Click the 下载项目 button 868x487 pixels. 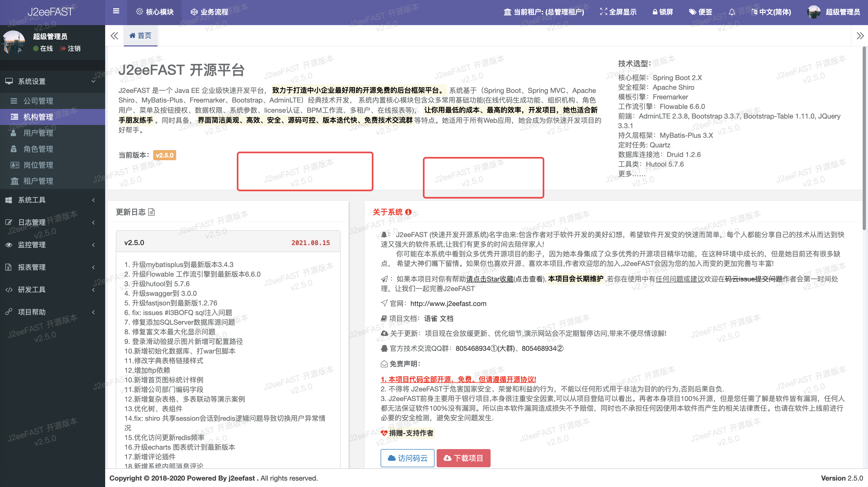coord(463,458)
